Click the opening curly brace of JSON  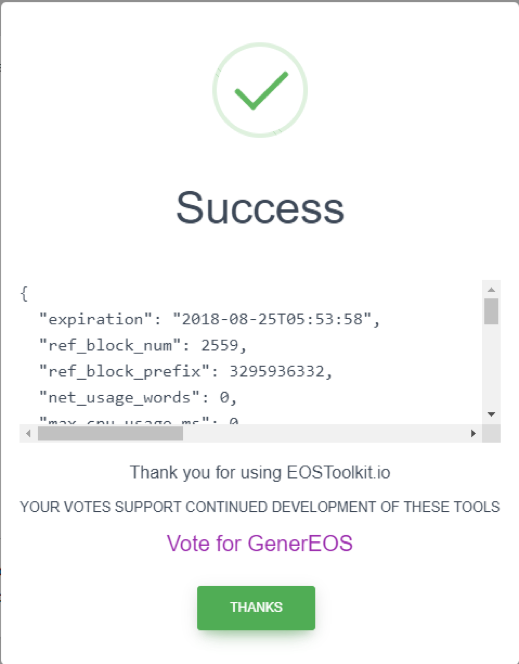(x=24, y=293)
